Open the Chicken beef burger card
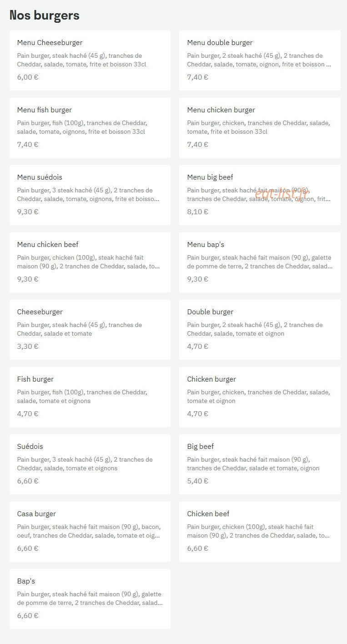The width and height of the screenshot is (347, 644). [260, 532]
